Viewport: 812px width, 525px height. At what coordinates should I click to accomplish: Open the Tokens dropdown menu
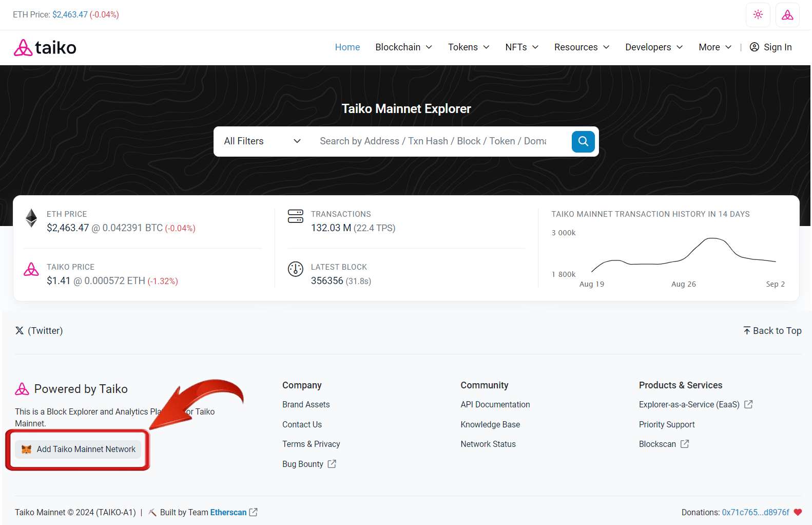tap(469, 47)
